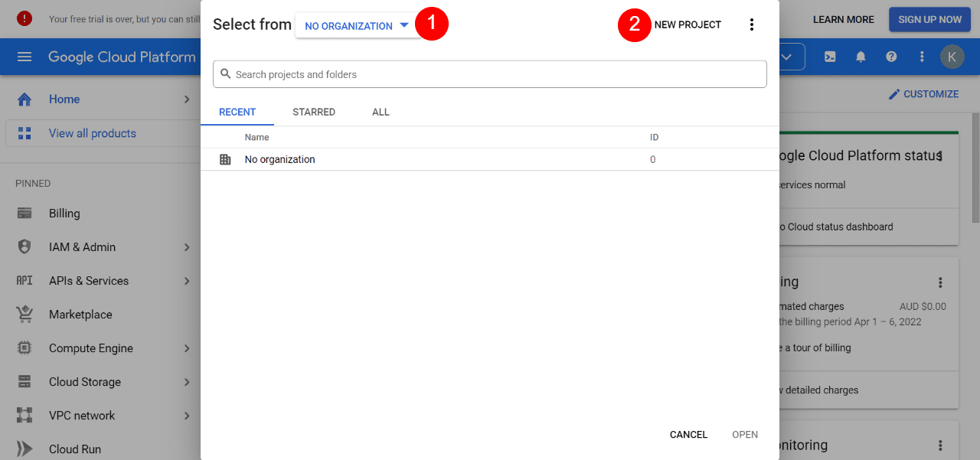Click the user avatar with the letter K
This screenshot has height=460, width=980.
pyautogui.click(x=952, y=57)
